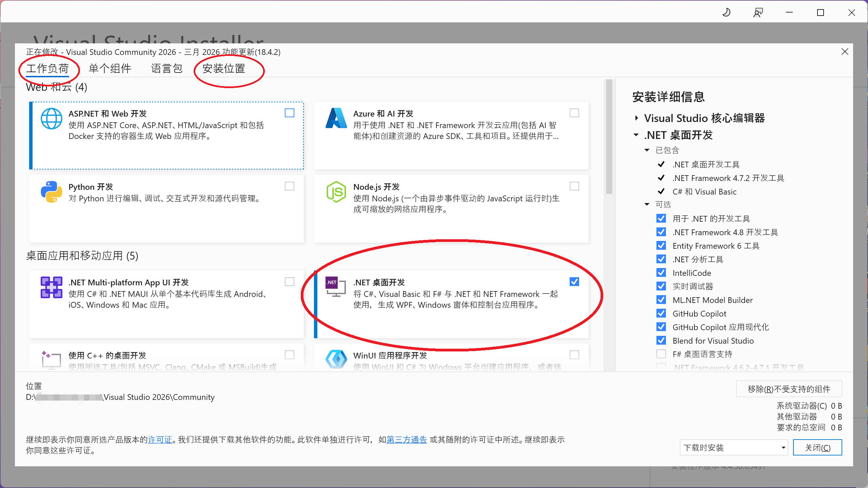Click the ASP.NET globe workload icon

click(x=51, y=119)
